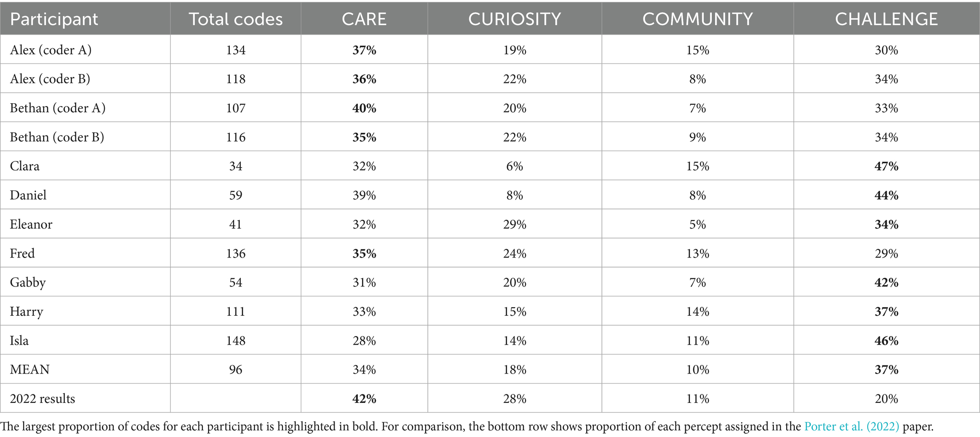Screen dimensions: 980x437
Task: Click Harry's COMMUNITY value of 14%
Action: pyautogui.click(x=698, y=312)
